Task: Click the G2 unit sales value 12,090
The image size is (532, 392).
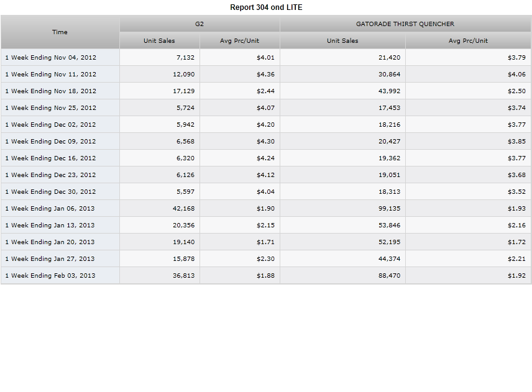Action: tap(183, 74)
